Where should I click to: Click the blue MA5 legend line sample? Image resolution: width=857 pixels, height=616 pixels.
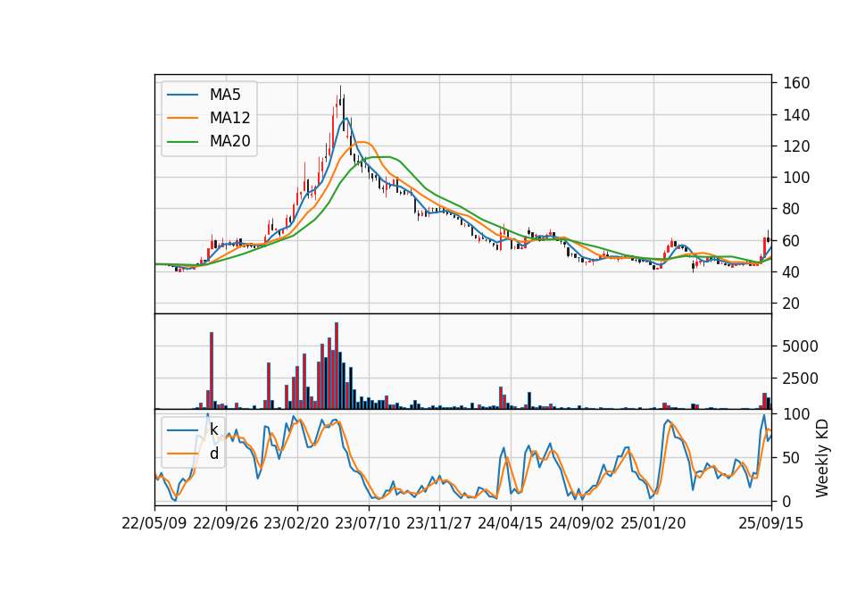pos(182,95)
